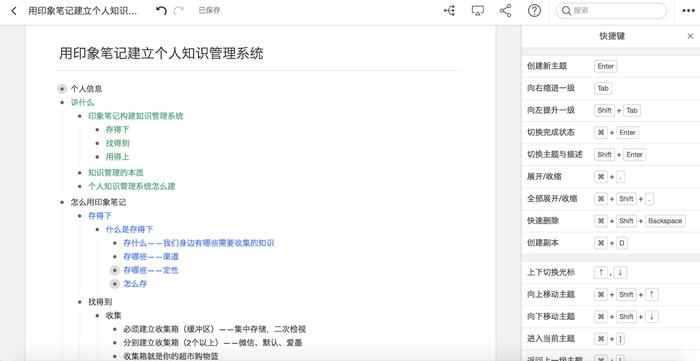Click the 切换主题与描述 shortcut row
The width and height of the screenshot is (700, 361).
pos(611,154)
